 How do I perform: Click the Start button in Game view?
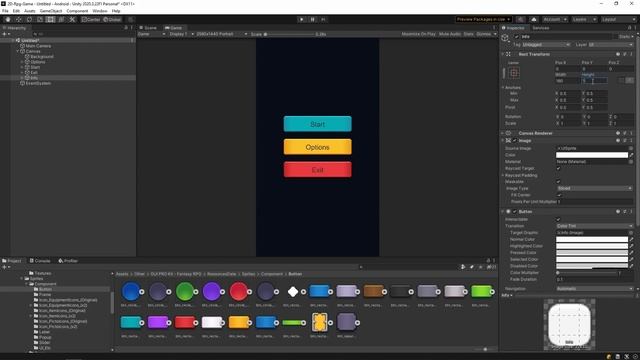(318, 124)
